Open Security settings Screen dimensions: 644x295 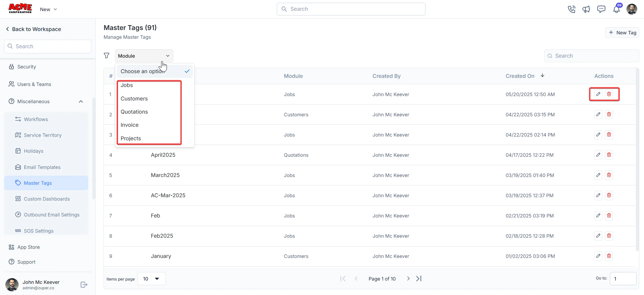22,67
